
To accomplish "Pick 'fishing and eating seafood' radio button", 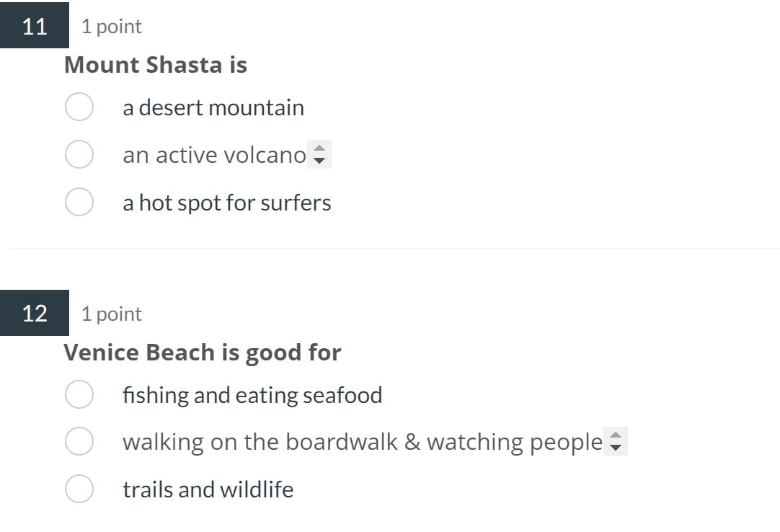I will click(79, 394).
